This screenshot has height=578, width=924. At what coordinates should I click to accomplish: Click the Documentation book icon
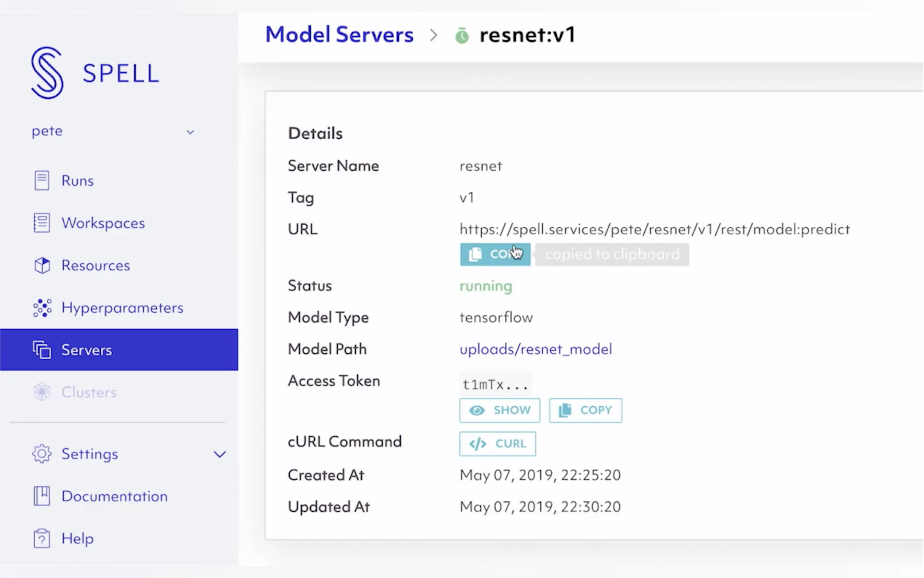tap(41, 496)
